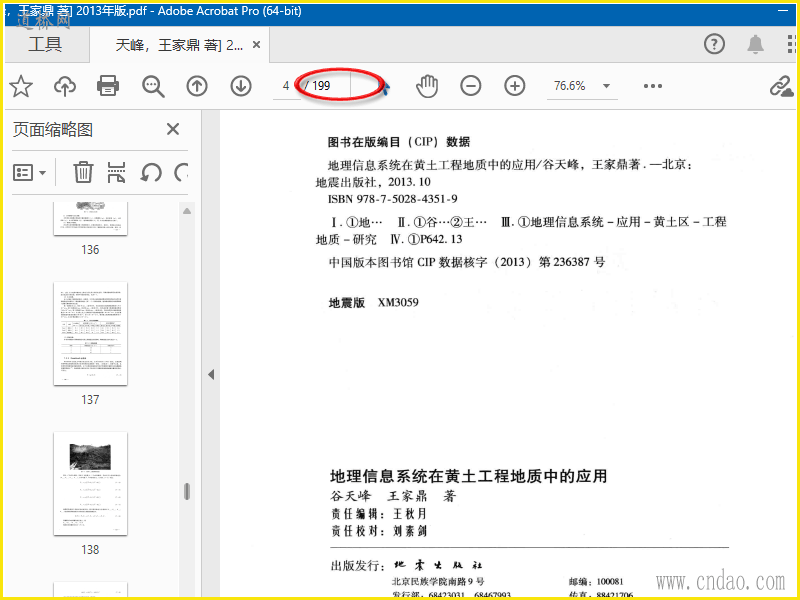Click the 责任编辑: 王秋月 line
800x600 pixels.
click(x=379, y=514)
